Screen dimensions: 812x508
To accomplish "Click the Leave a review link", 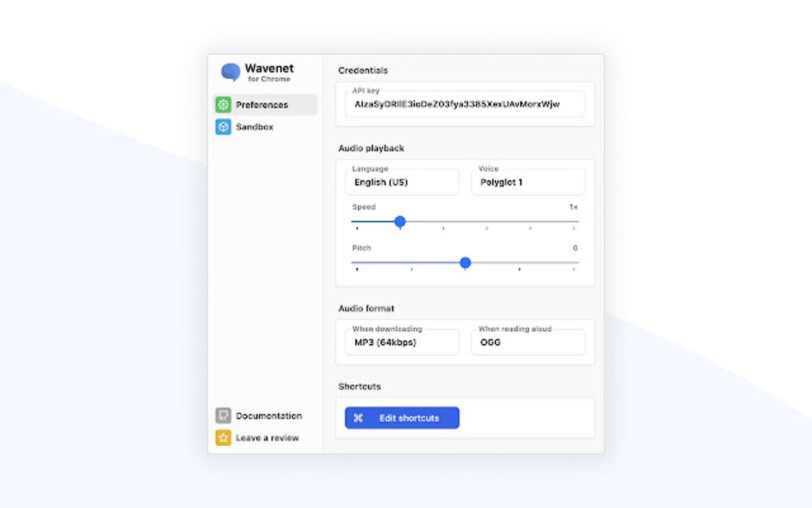I will pyautogui.click(x=267, y=437).
